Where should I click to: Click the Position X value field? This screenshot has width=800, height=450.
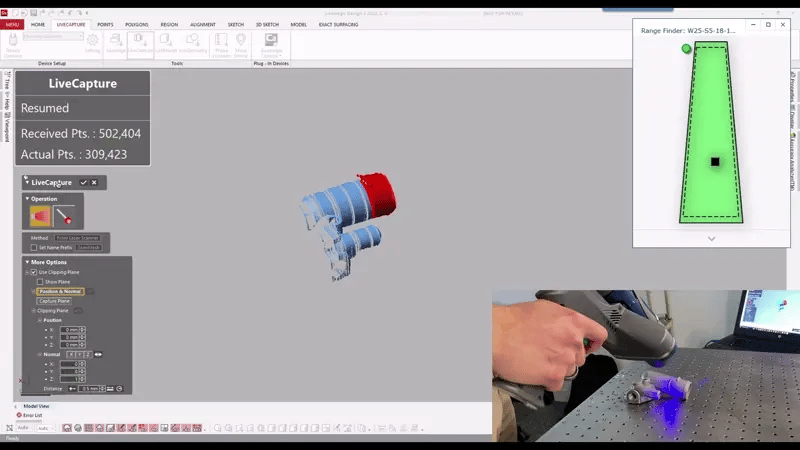72,329
